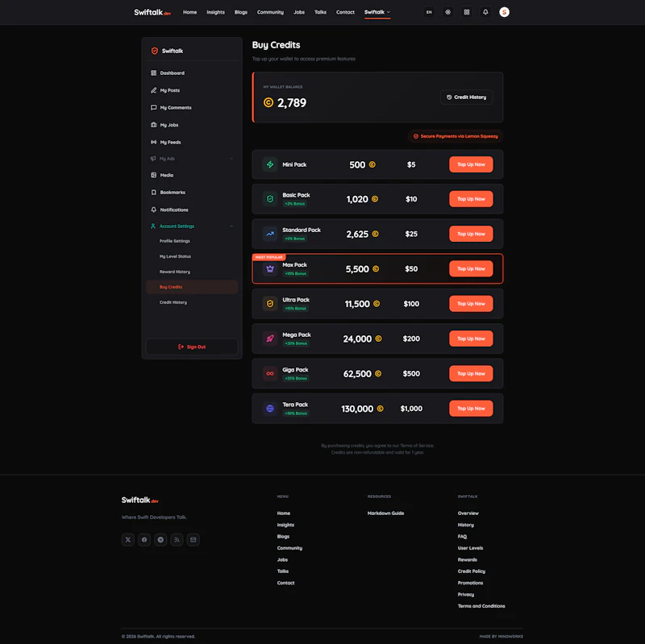645x644 pixels.
Task: Click the Mega Pack rocket icon
Action: pyautogui.click(x=270, y=339)
